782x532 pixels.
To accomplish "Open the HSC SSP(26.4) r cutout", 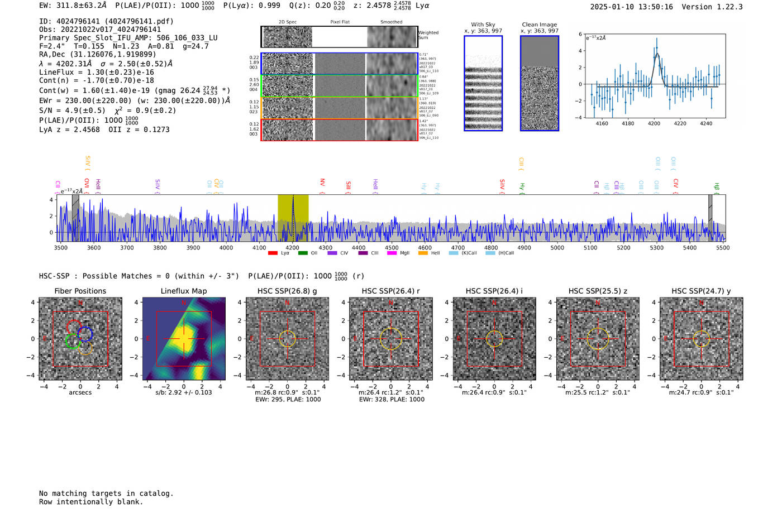I will coord(391,339).
